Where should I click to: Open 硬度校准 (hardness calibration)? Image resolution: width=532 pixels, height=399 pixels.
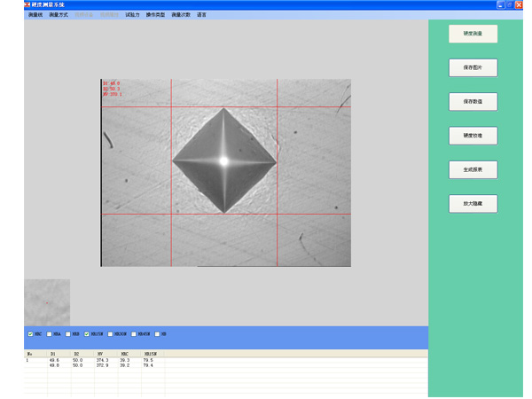pos(473,136)
